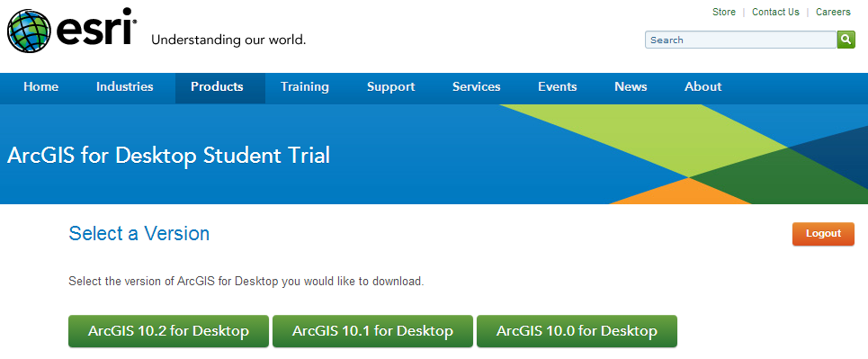Go to the Home menu item
The height and width of the screenshot is (359, 868).
41,87
